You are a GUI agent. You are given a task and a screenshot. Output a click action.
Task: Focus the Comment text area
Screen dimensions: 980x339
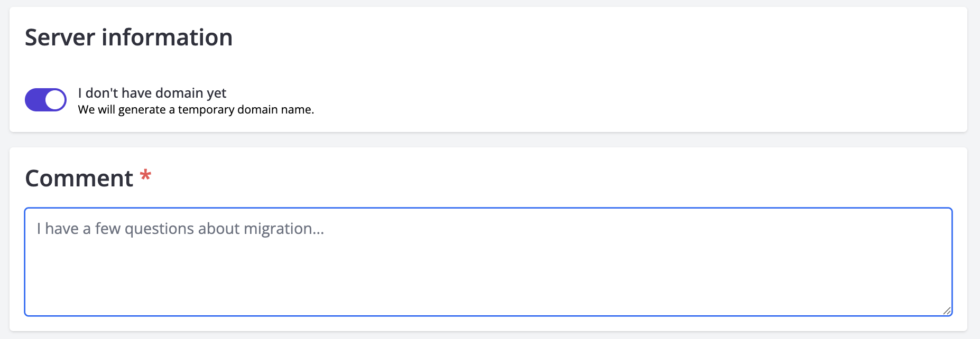pos(488,262)
